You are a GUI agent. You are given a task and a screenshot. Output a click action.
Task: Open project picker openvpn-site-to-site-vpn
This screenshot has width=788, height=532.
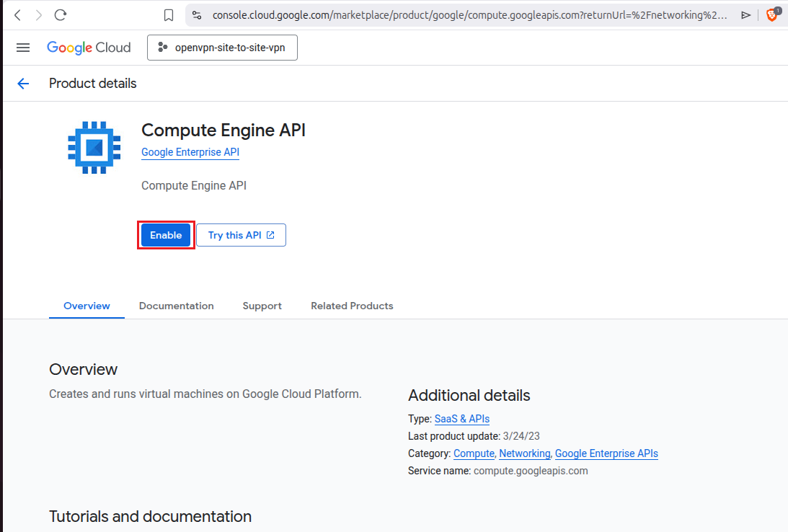point(222,48)
